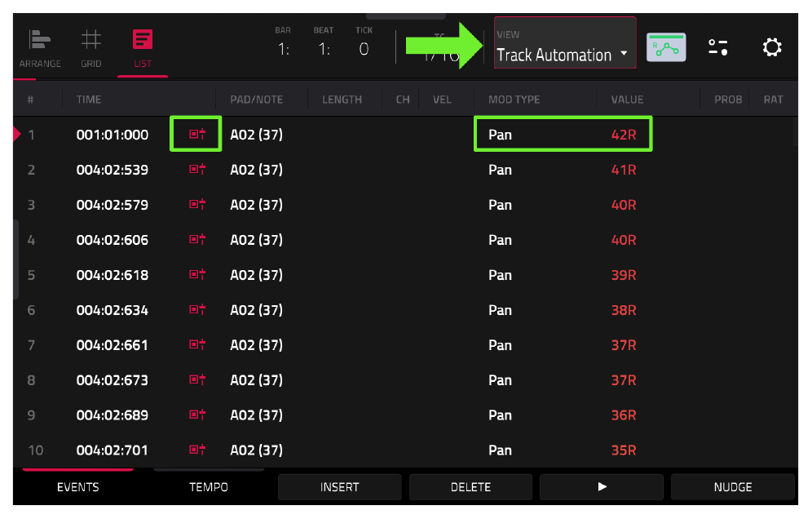Select time 004:02:634 cell
Screen dimensions: 812x519
(113, 310)
